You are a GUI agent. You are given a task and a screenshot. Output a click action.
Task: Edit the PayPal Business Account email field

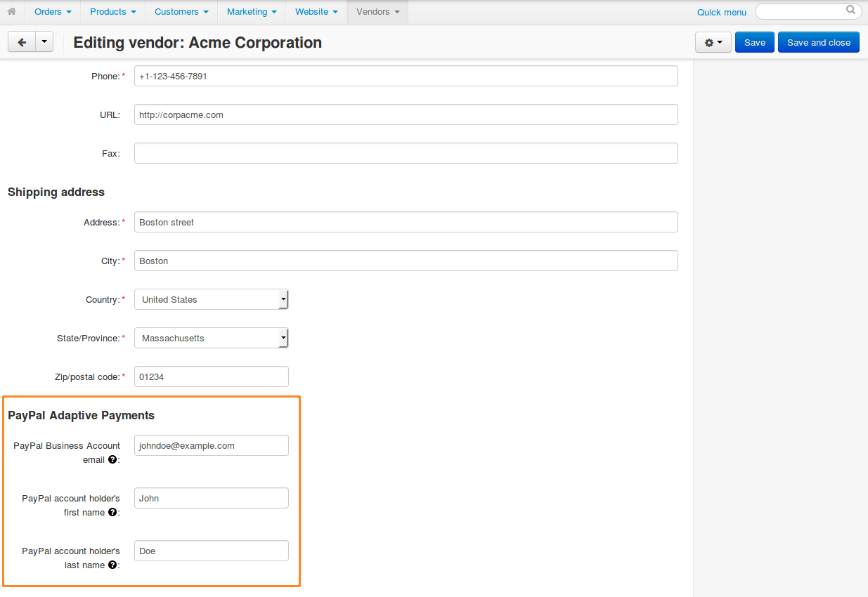(x=212, y=445)
